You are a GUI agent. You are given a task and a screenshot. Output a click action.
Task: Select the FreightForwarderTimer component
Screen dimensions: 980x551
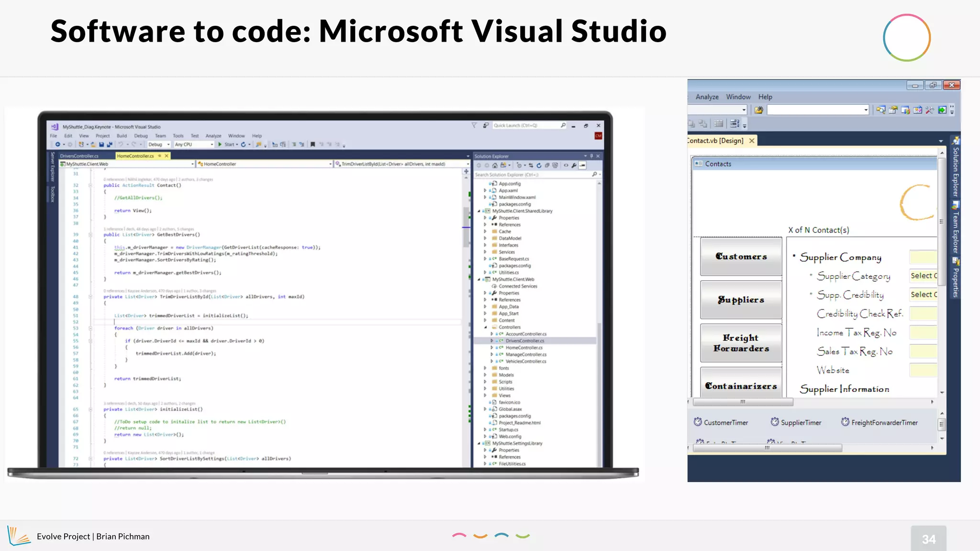coord(880,422)
